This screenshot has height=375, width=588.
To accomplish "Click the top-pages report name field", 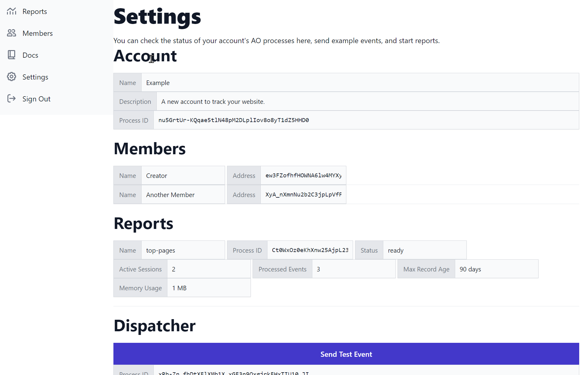I will click(x=183, y=250).
